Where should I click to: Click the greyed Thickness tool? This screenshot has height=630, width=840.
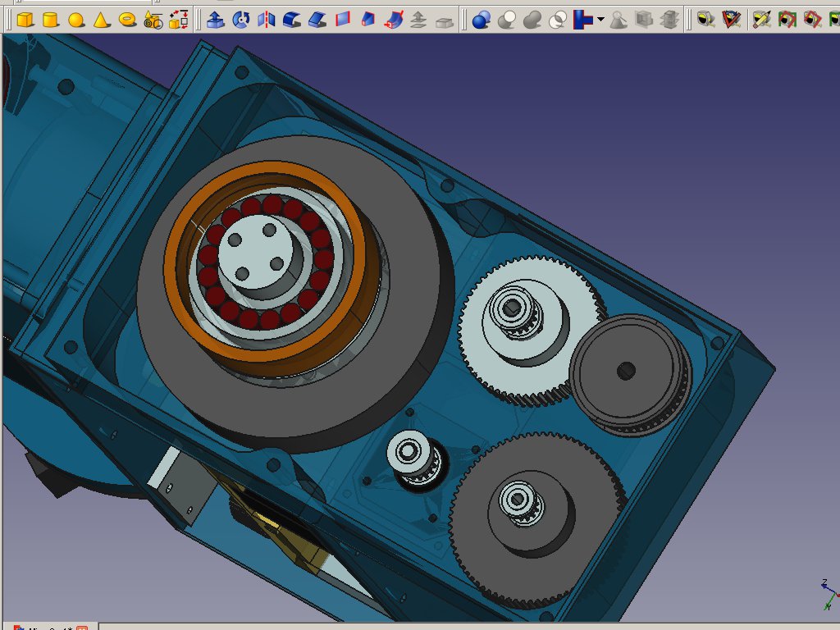[444, 21]
